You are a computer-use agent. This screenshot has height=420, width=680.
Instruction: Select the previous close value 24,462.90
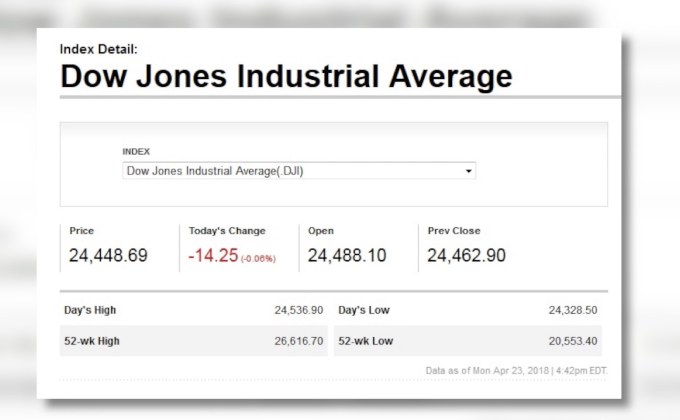(466, 256)
